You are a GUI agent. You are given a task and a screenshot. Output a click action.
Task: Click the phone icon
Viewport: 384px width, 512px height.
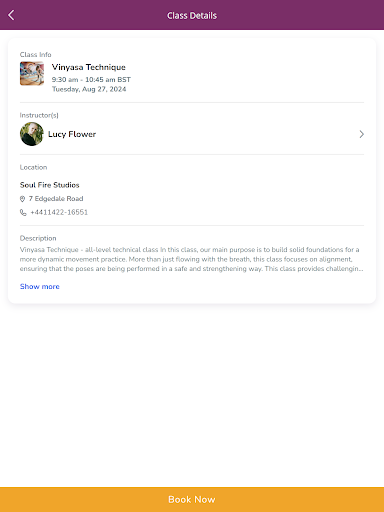pyautogui.click(x=23, y=212)
